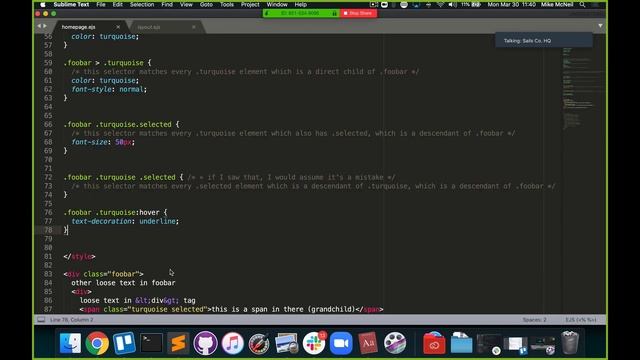Click Line 78, Column 2 status text
Screen dimensions: 640x360
tap(71, 320)
